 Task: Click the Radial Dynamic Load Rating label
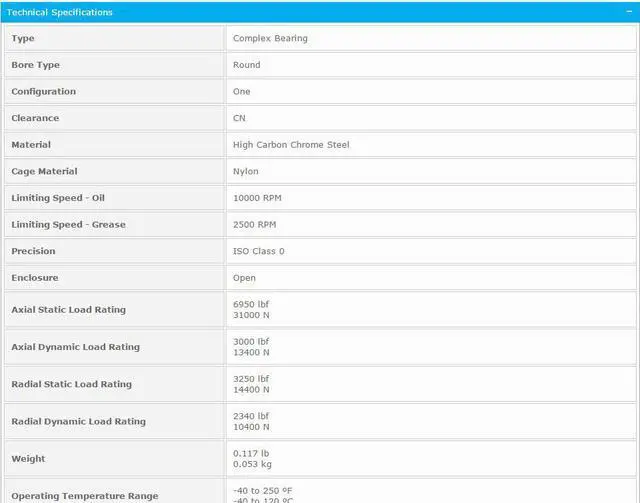[x=78, y=422]
